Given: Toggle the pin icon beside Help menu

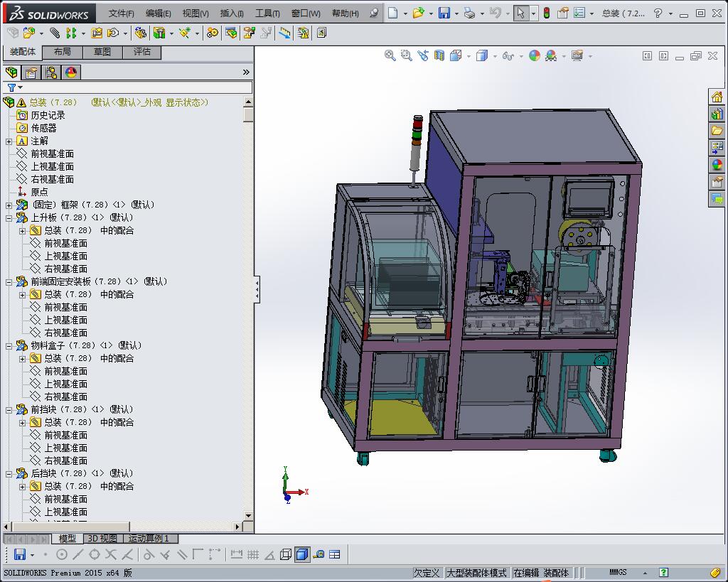Looking at the screenshot, I should coord(374,13).
